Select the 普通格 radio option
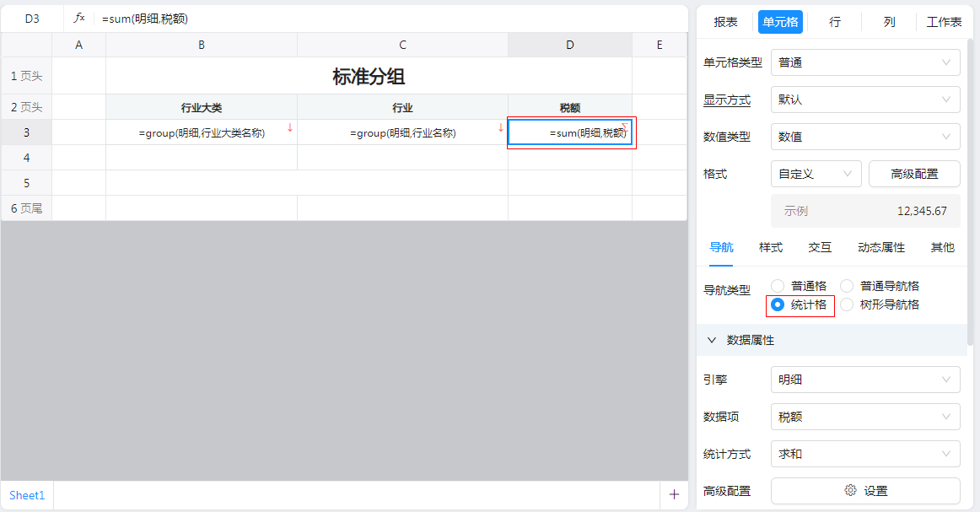 click(778, 286)
